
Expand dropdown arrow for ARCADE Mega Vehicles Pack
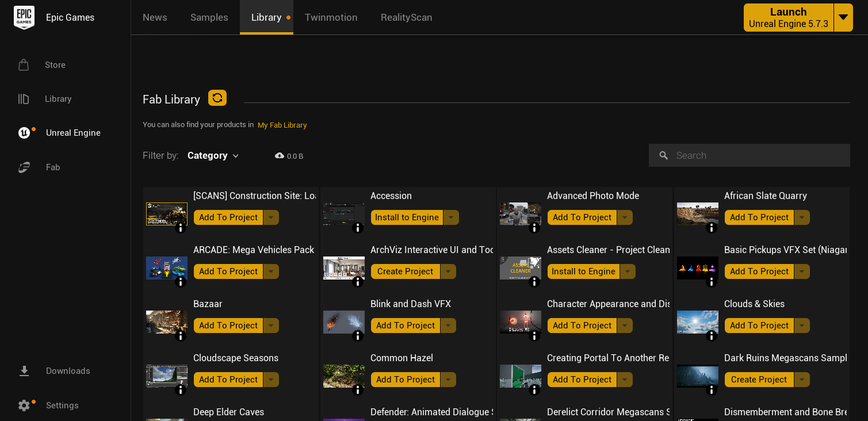click(271, 271)
